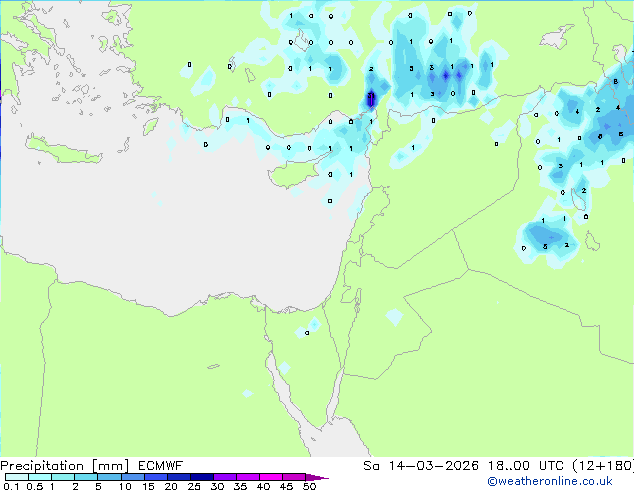Click the over-50 arrow tip of the legend
This screenshot has width=634, height=490.
(317, 477)
